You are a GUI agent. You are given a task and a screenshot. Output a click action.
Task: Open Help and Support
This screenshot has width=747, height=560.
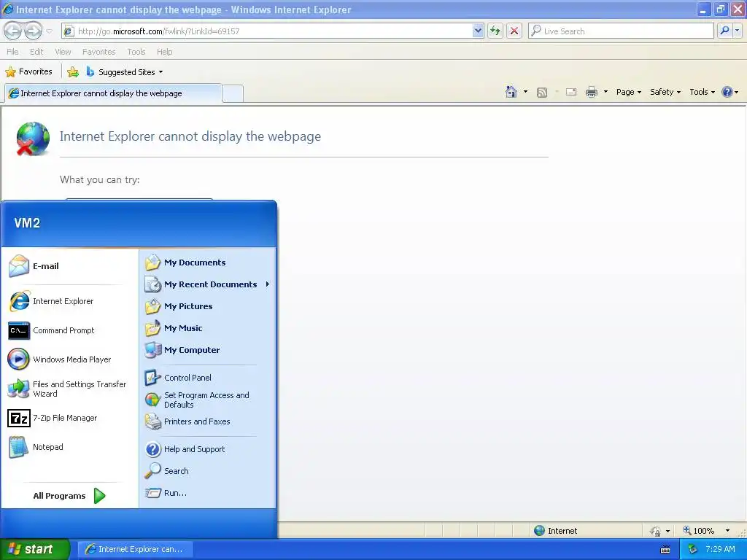[x=208, y=449]
